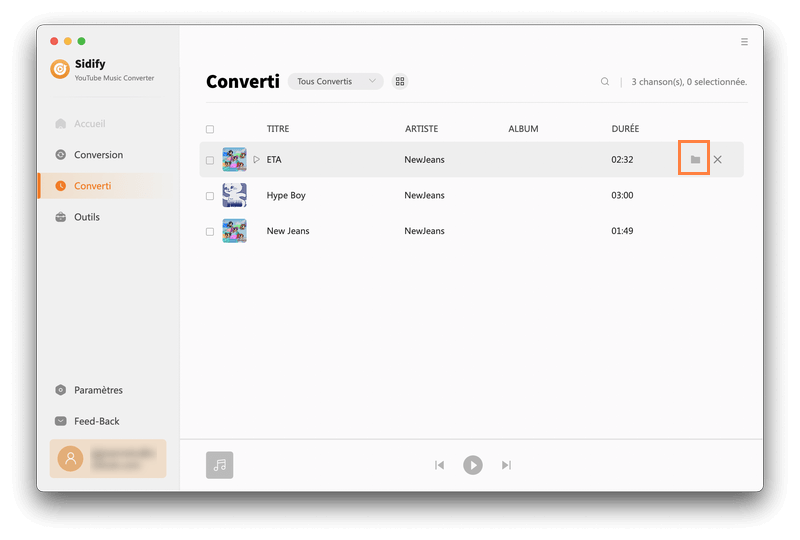Remove ETA track with X icon
Screen dimensions: 800x540
click(x=718, y=160)
